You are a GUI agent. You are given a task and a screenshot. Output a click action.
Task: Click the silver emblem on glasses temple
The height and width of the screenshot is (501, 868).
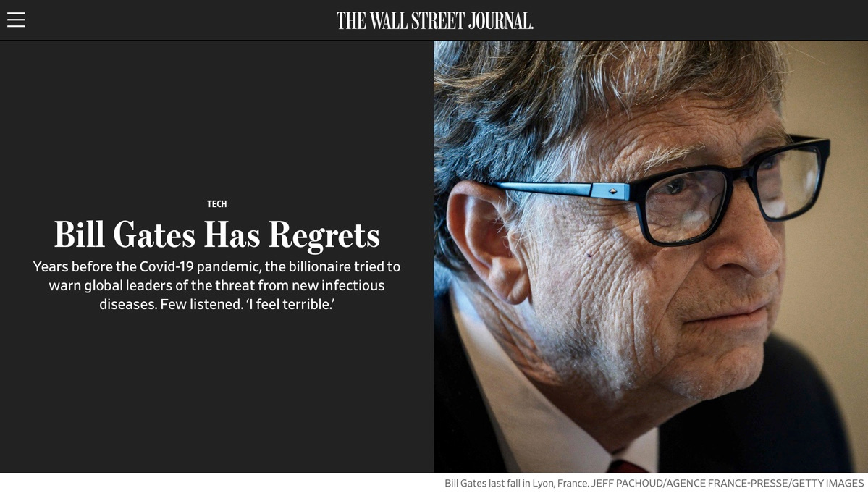612,191
